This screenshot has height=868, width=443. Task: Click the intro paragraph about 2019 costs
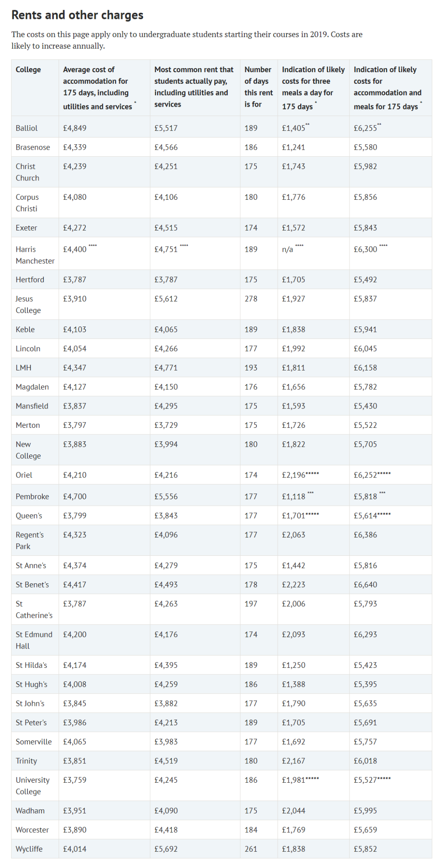click(187, 40)
